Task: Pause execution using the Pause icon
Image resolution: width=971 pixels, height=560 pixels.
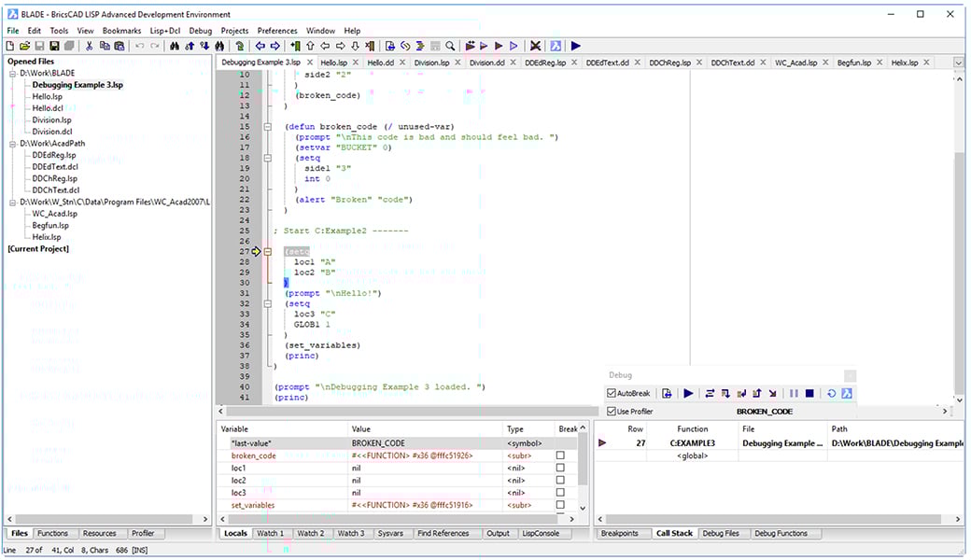Action: pyautogui.click(x=795, y=393)
